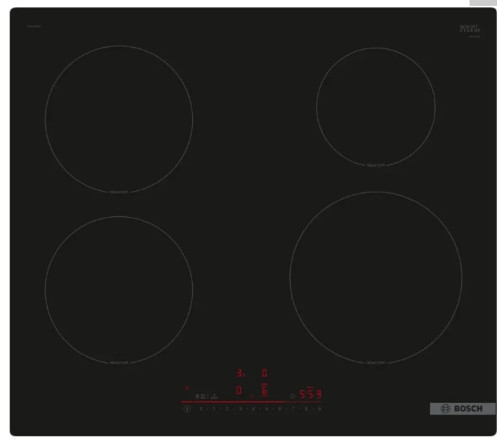Click the red 559 timer readout
Viewport: 500px width, 440px height.
pyautogui.click(x=310, y=394)
